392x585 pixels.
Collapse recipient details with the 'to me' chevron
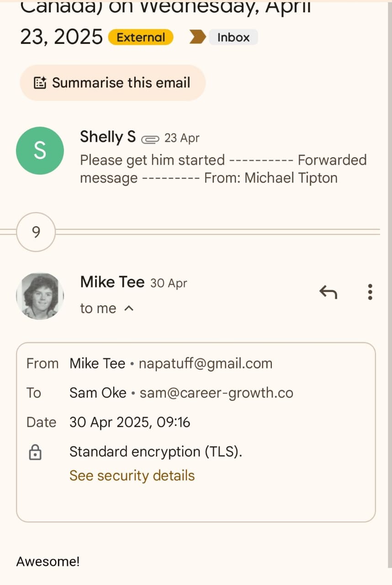129,308
